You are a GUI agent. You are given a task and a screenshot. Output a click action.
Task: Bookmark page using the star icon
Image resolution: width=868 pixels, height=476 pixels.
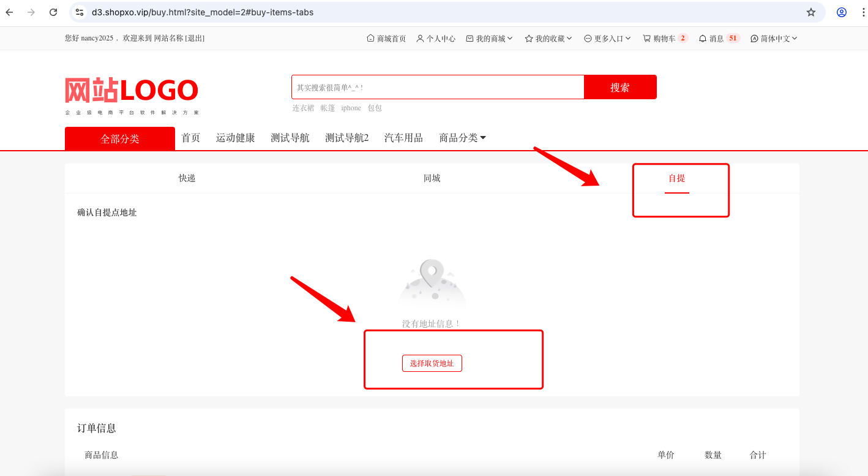(811, 12)
